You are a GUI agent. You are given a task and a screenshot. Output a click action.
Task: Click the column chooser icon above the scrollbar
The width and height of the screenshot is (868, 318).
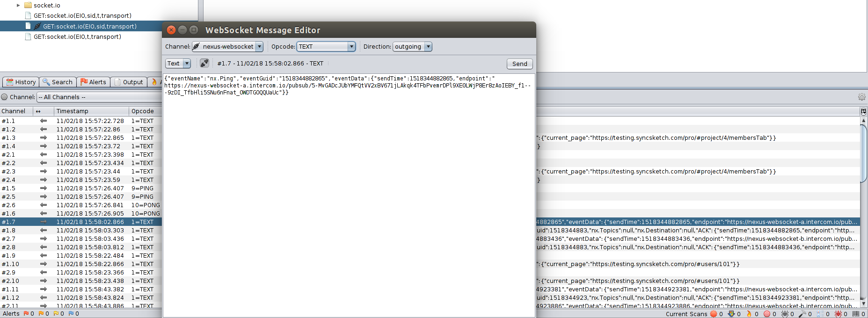(x=863, y=111)
